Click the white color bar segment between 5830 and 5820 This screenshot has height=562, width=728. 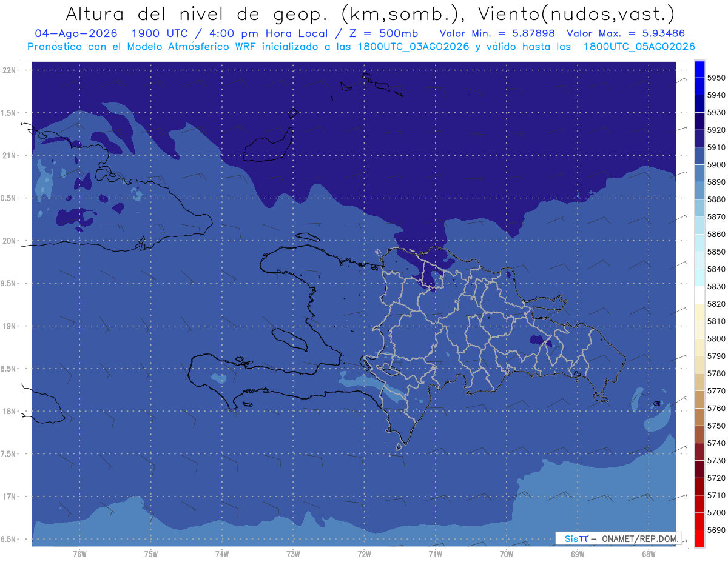(x=699, y=295)
